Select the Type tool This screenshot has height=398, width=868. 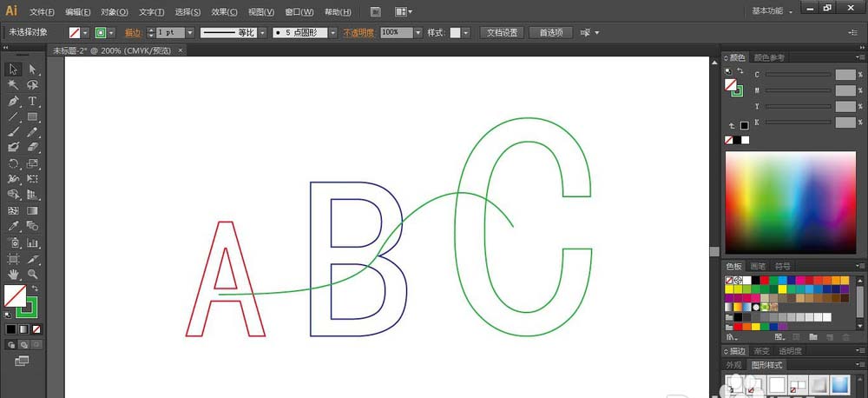click(x=32, y=101)
